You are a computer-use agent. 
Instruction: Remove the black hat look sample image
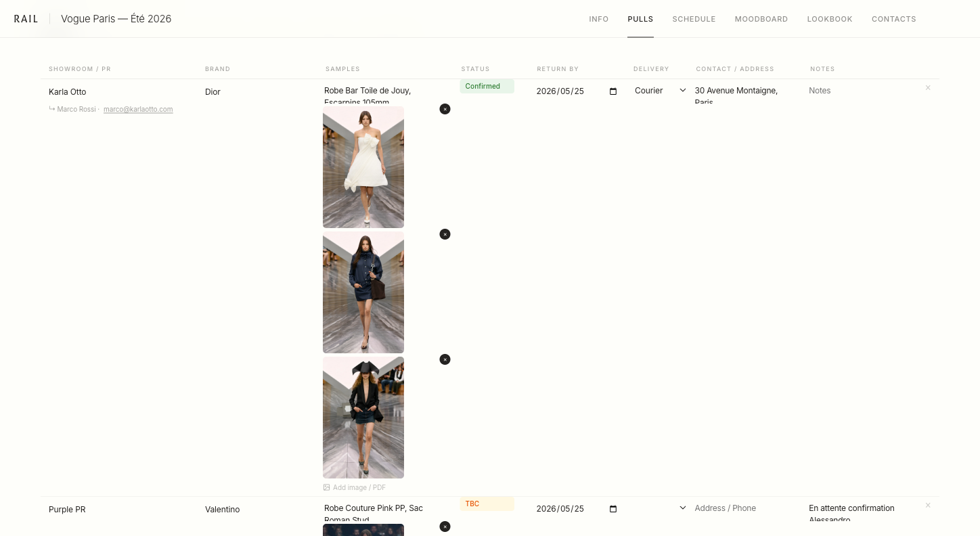(x=445, y=359)
